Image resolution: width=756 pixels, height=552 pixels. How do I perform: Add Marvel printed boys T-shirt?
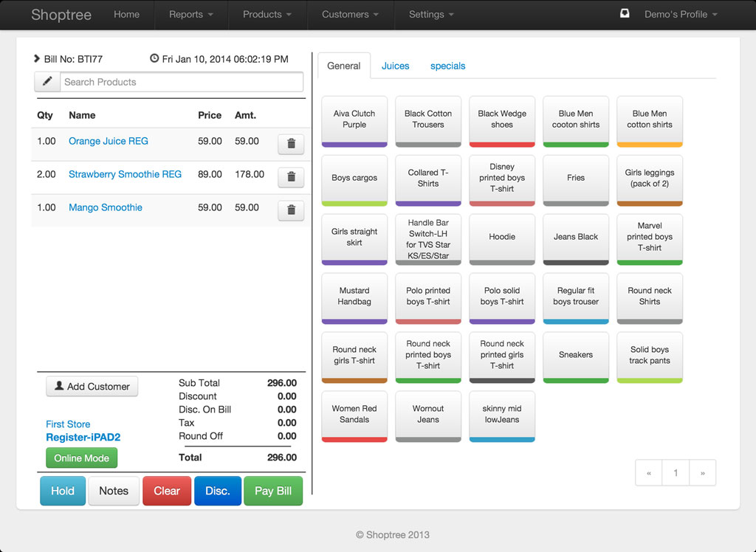[650, 240]
